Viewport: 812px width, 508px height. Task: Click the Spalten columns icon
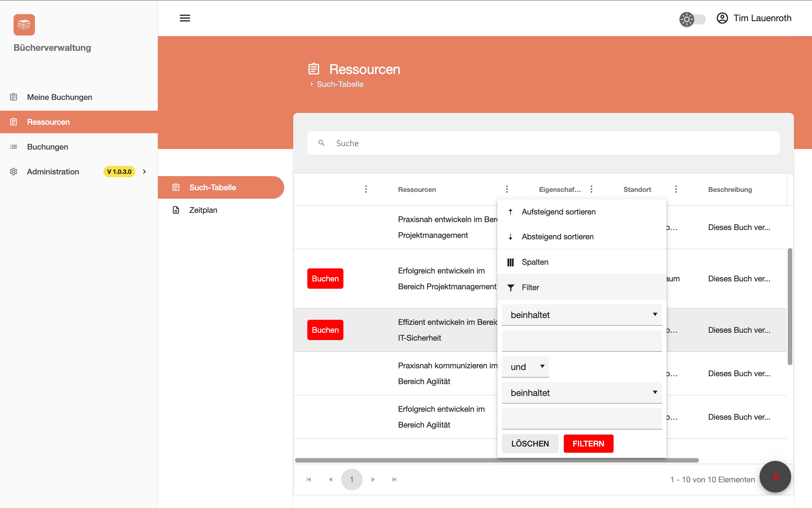pos(510,262)
